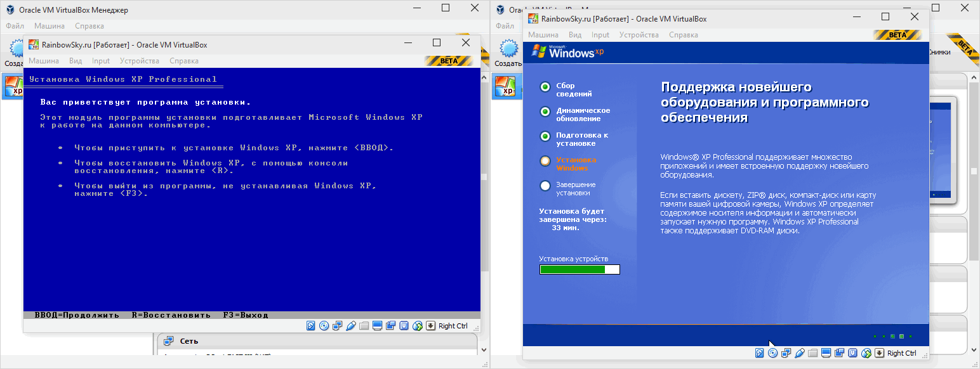This screenshot has width=980, height=369.
Task: Click optical disc icon in right VM status bar
Action: 773,353
